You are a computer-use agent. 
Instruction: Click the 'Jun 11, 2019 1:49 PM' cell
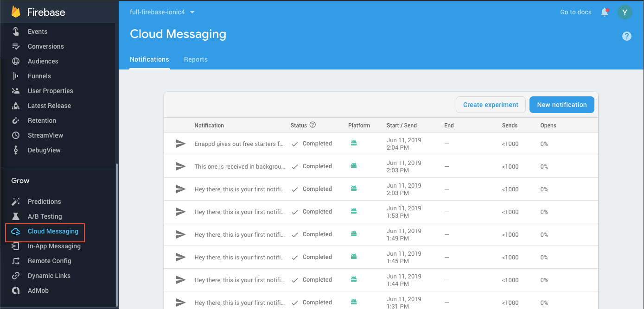point(404,234)
